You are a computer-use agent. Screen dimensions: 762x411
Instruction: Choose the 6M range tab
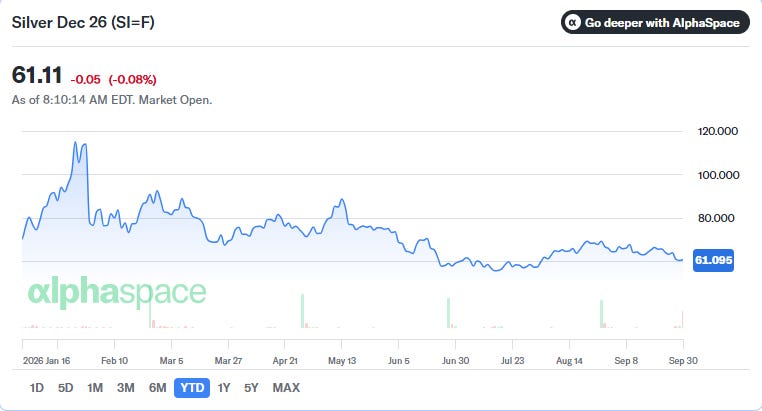[157, 388]
